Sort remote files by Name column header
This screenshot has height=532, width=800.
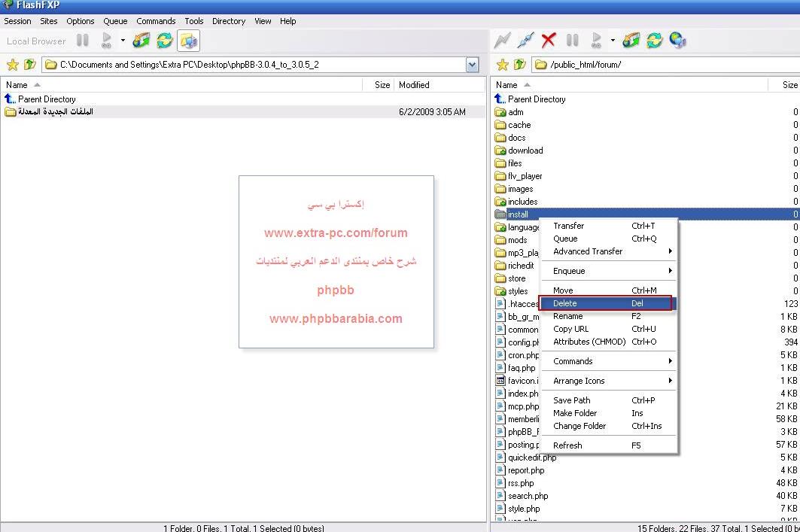point(629,85)
